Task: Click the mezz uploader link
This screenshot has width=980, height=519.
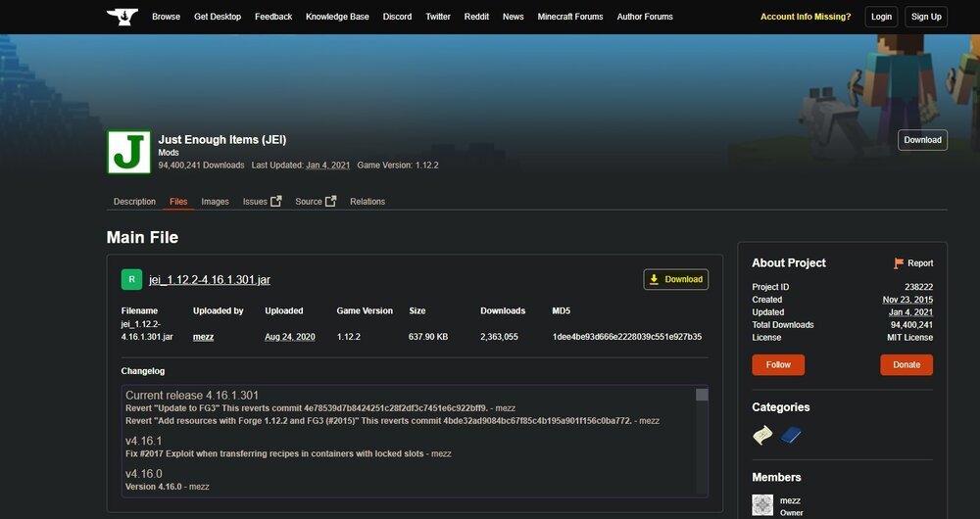Action: tap(204, 337)
